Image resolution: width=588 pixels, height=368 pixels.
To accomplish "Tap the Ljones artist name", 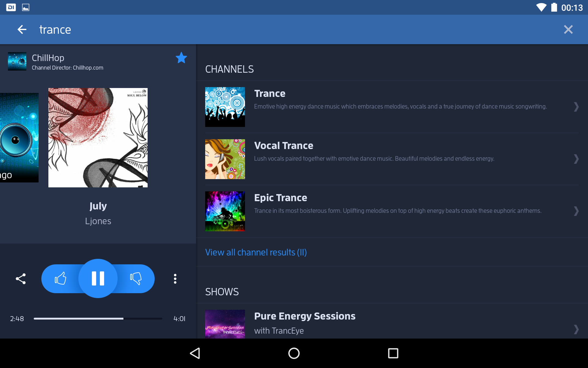I will coord(98,221).
